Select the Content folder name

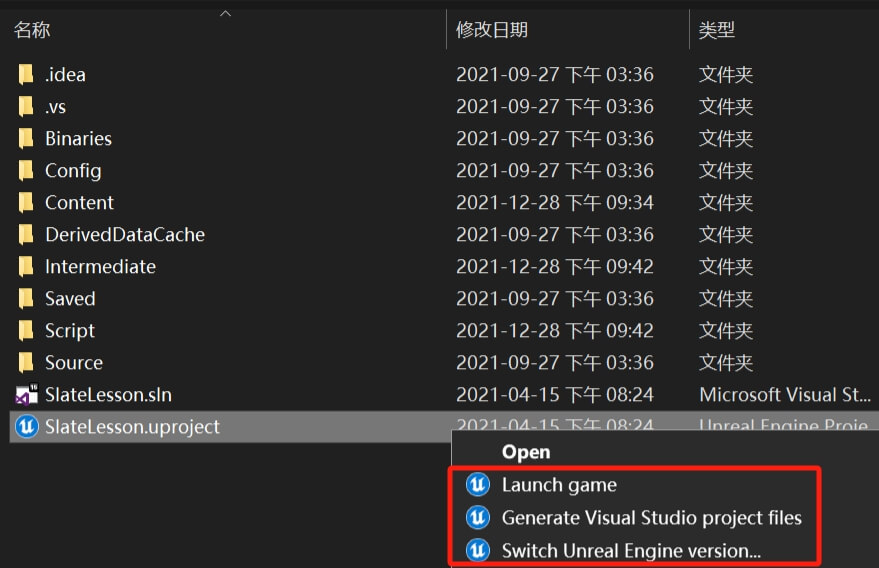click(79, 203)
